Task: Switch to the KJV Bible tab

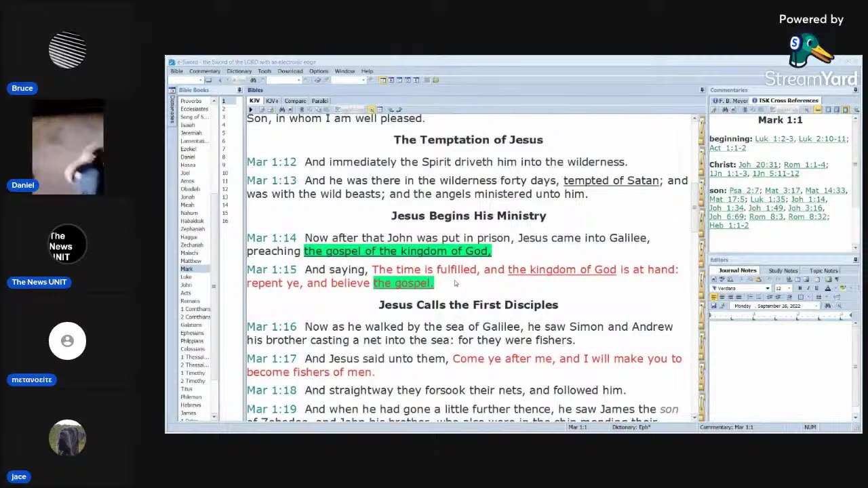Action: click(254, 101)
